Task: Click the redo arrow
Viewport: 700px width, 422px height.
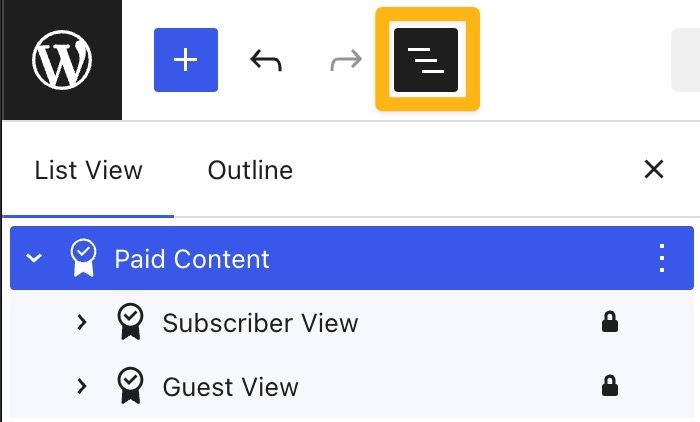Action: coord(346,60)
